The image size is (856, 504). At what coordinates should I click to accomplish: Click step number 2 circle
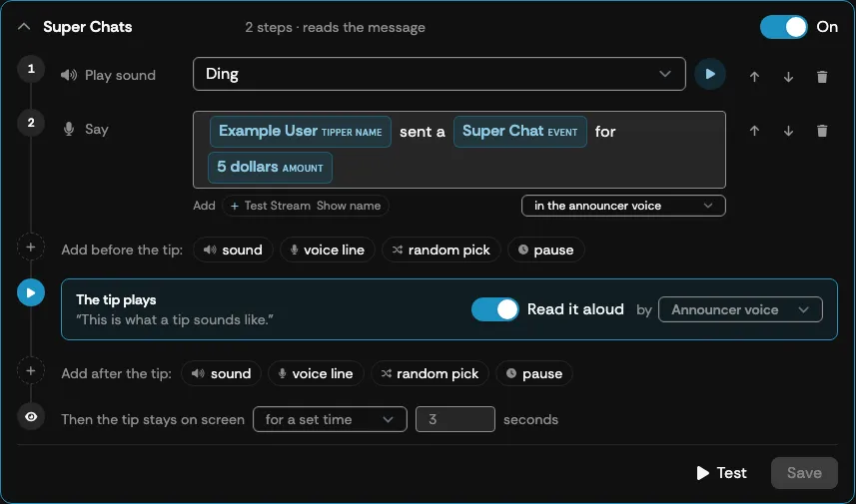[31, 123]
